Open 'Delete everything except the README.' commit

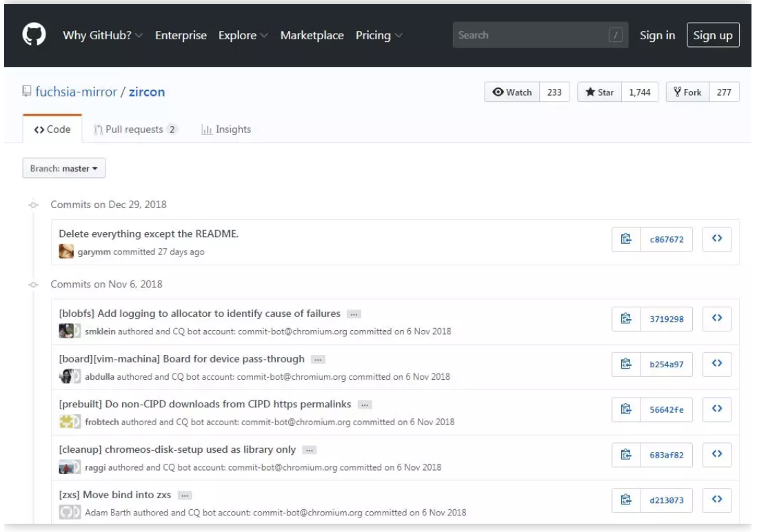[149, 234]
